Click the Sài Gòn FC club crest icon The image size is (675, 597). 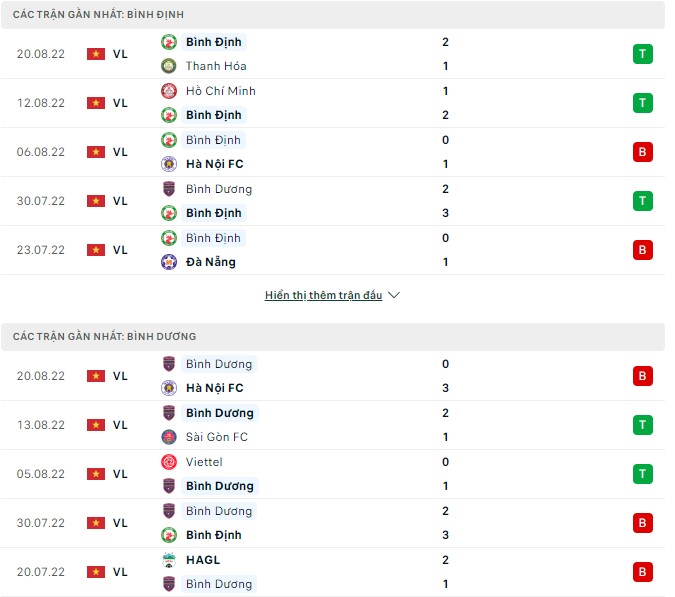pos(168,437)
